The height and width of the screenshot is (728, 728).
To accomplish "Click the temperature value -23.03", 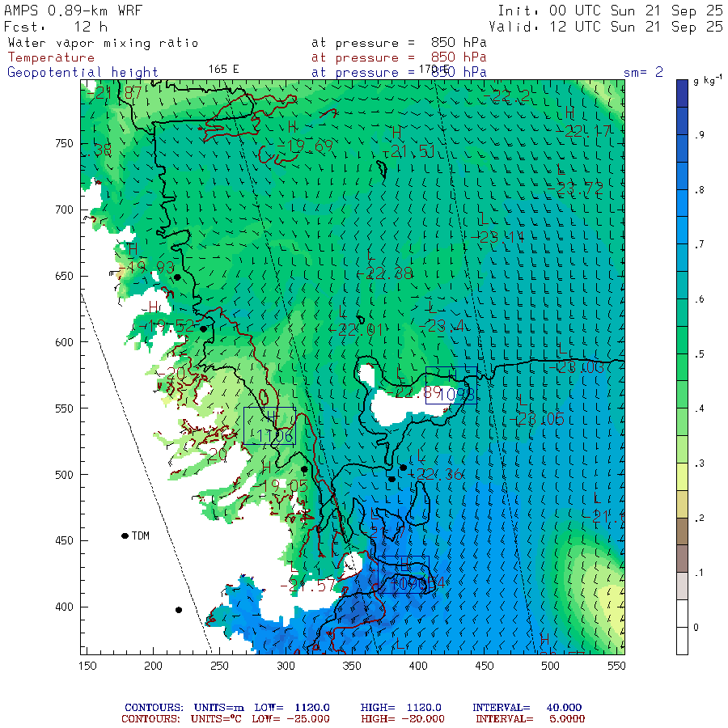I will pos(577,368).
